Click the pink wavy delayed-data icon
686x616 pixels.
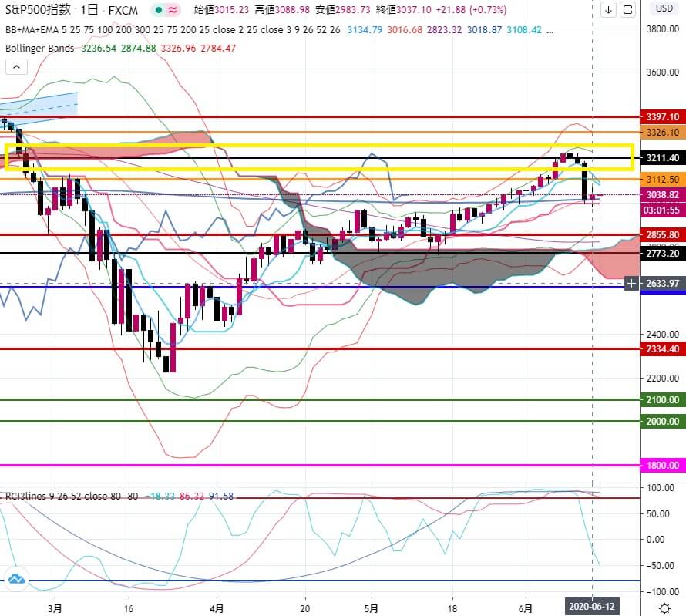tap(173, 9)
